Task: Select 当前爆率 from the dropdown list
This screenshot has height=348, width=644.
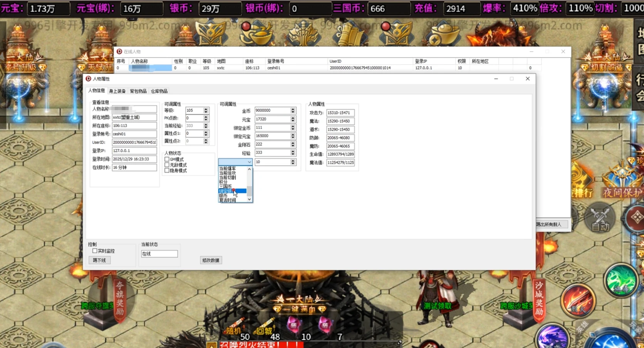Action: [x=228, y=169]
